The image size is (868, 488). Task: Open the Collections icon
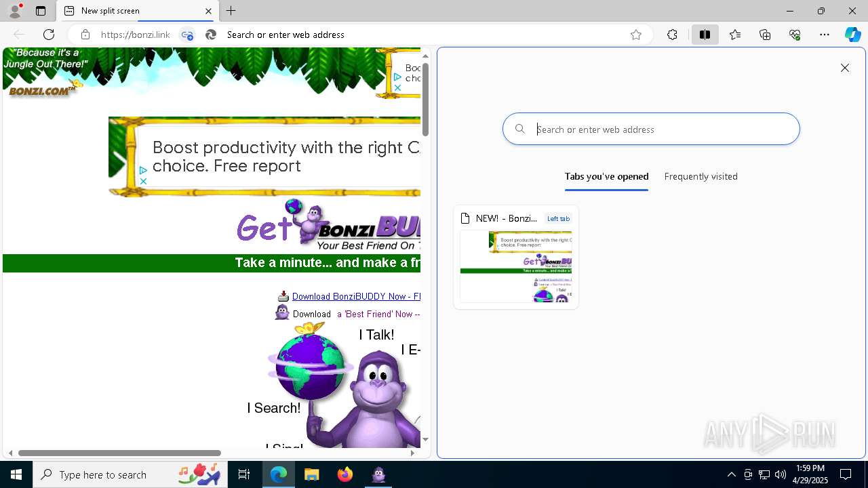pyautogui.click(x=765, y=35)
